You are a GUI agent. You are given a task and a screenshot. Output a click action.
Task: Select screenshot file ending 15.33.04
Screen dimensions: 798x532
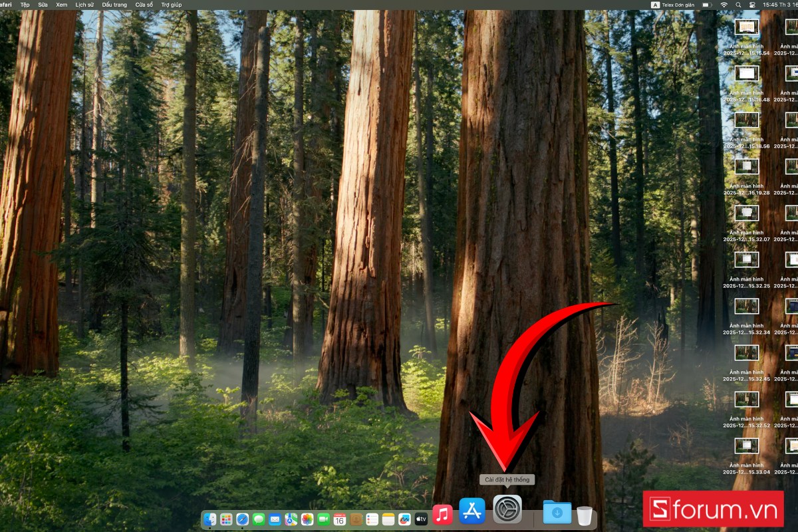point(747,456)
